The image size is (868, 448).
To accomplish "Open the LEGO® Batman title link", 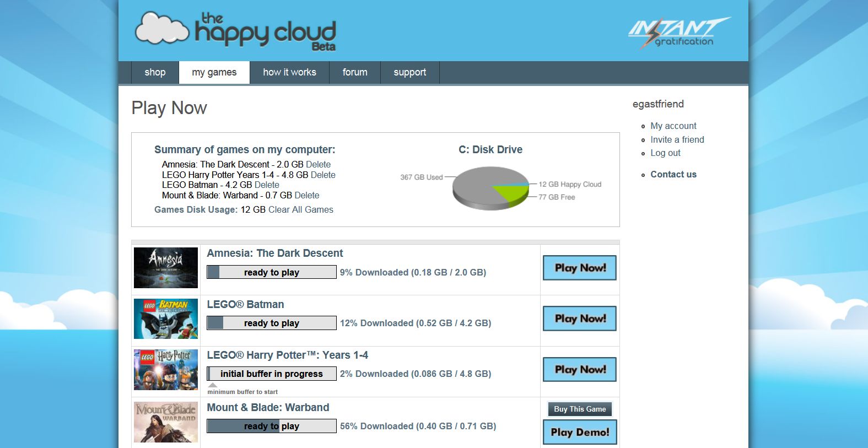I will [x=246, y=304].
